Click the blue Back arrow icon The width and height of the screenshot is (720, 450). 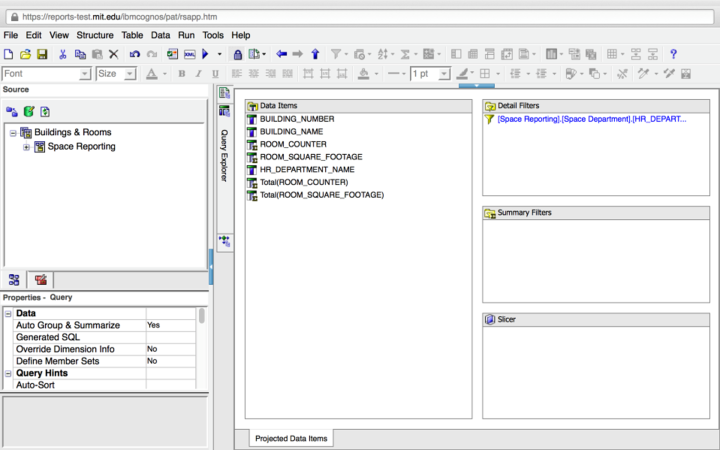click(x=281, y=54)
